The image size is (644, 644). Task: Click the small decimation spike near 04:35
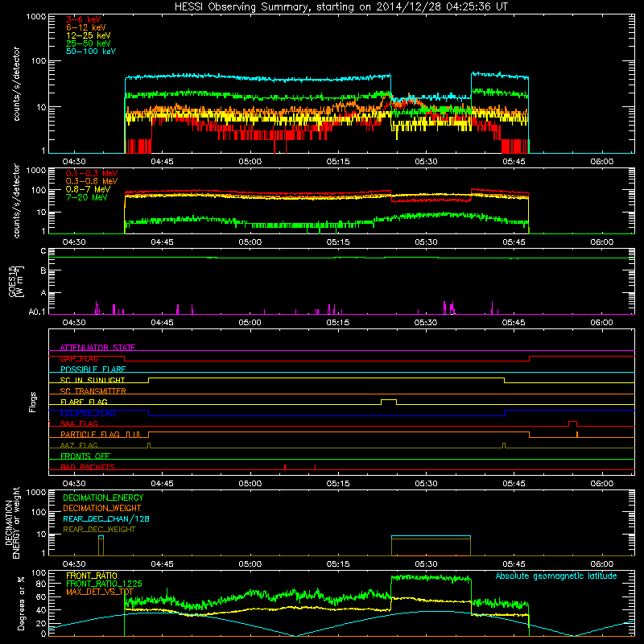(101, 546)
